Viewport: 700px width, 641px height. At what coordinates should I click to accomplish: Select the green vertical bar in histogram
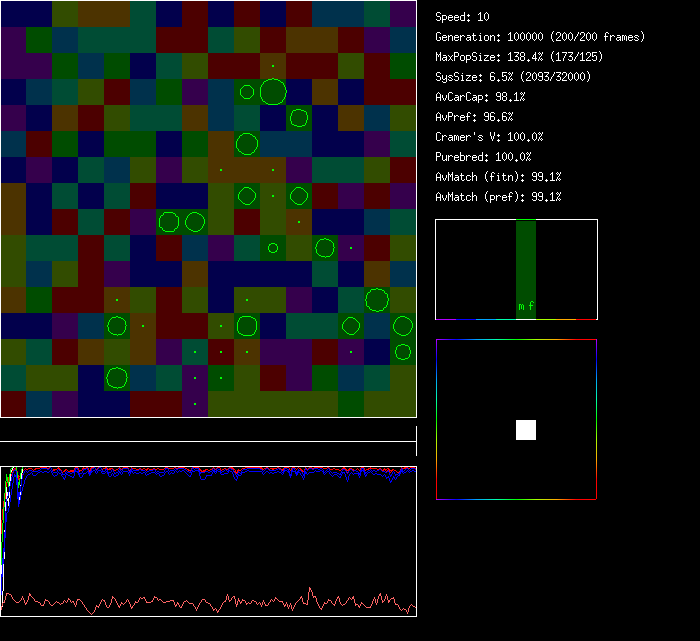pyautogui.click(x=526, y=260)
